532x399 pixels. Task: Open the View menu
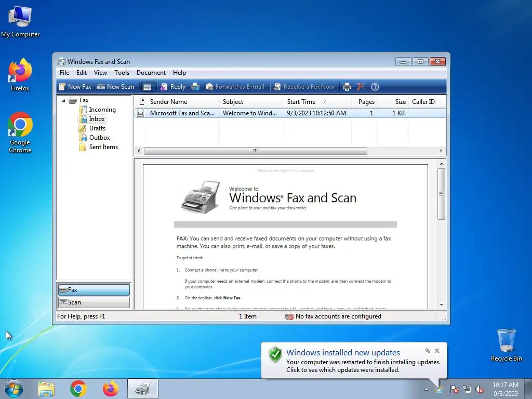[100, 73]
